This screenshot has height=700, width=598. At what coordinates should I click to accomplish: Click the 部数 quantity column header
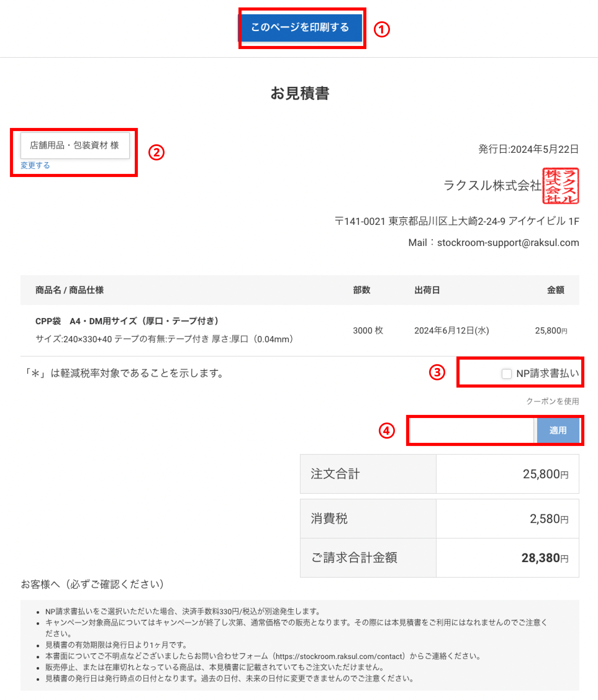pyautogui.click(x=362, y=290)
